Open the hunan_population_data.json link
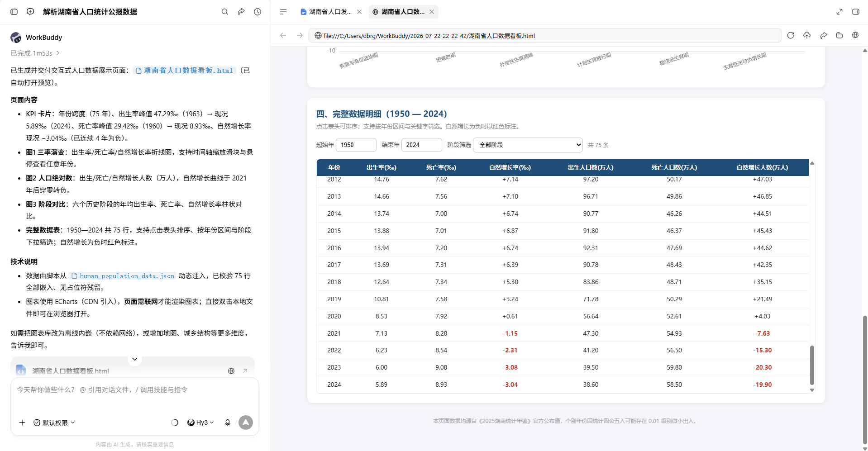This screenshot has height=451, width=868. tap(123, 276)
